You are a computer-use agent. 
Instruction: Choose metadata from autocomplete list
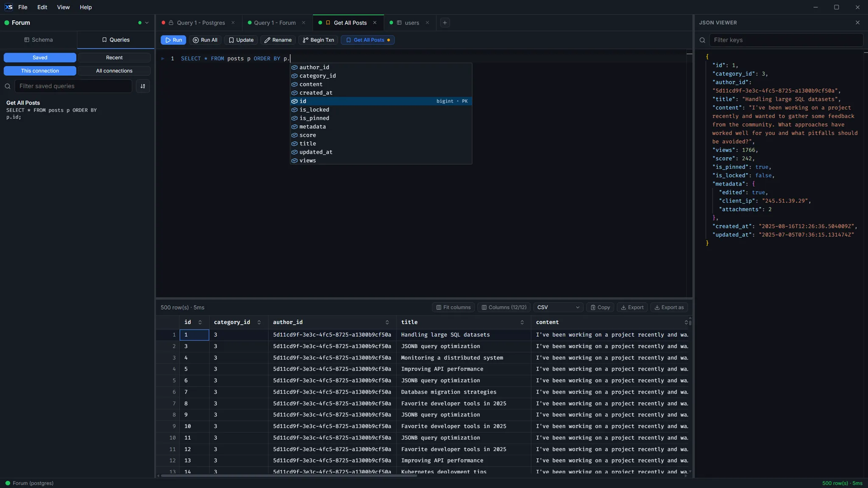click(381, 127)
